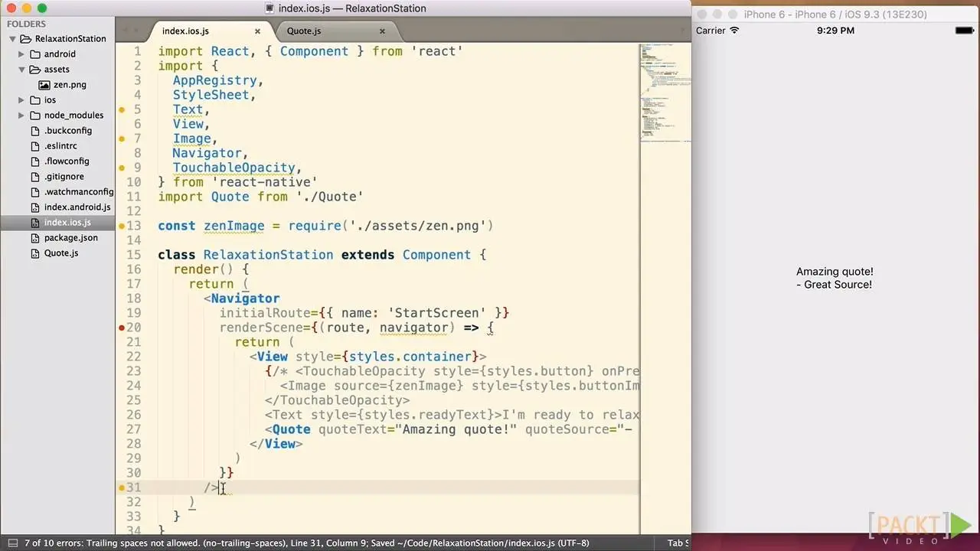Click the lint warning dot on line 5

pos(122,110)
